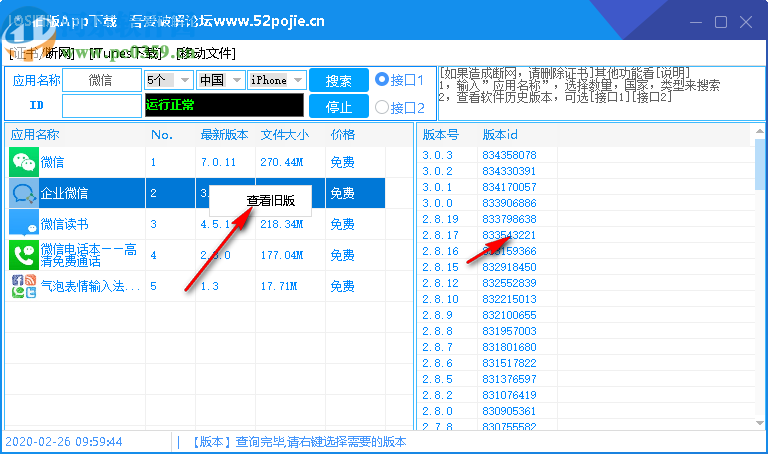Screen dimensions: 768x454
Task: Click the 微信电话本 green phone icon
Action: 24,255
